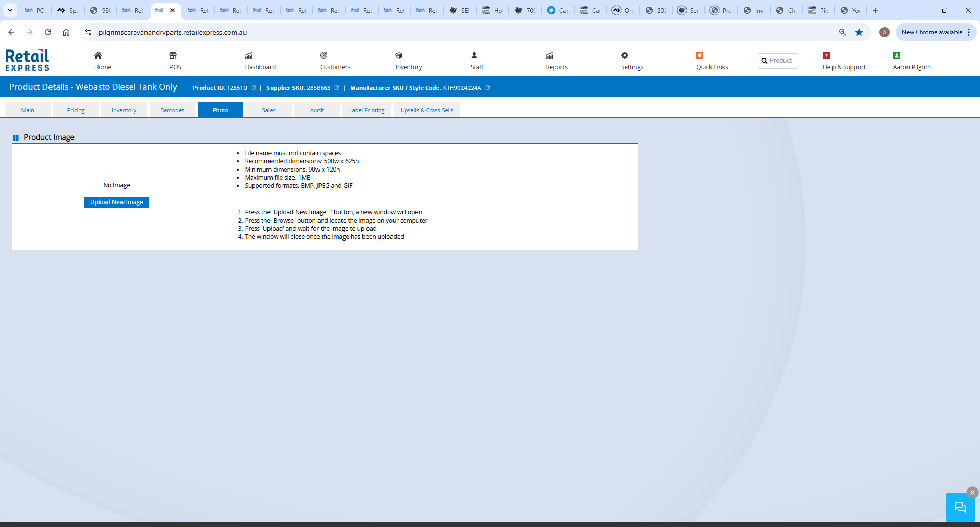Open the Chrome zoom magnifier icon
This screenshot has height=527, width=980.
(x=843, y=32)
